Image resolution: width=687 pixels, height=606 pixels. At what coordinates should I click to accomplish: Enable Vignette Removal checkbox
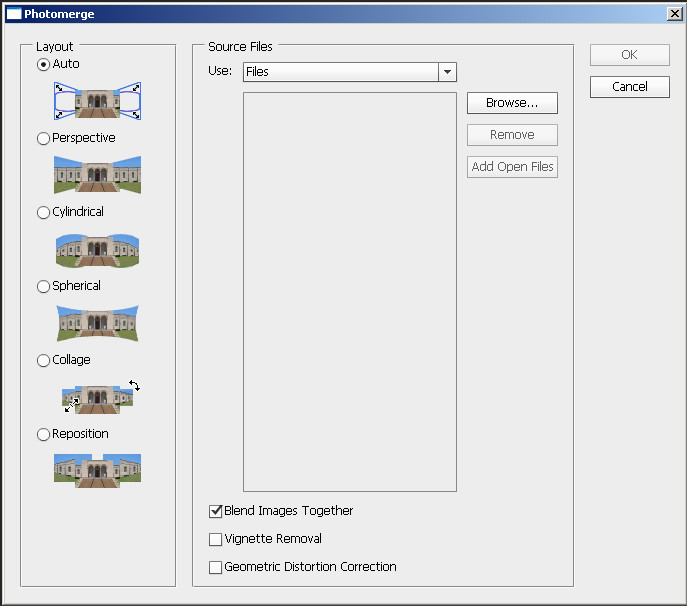[x=216, y=539]
